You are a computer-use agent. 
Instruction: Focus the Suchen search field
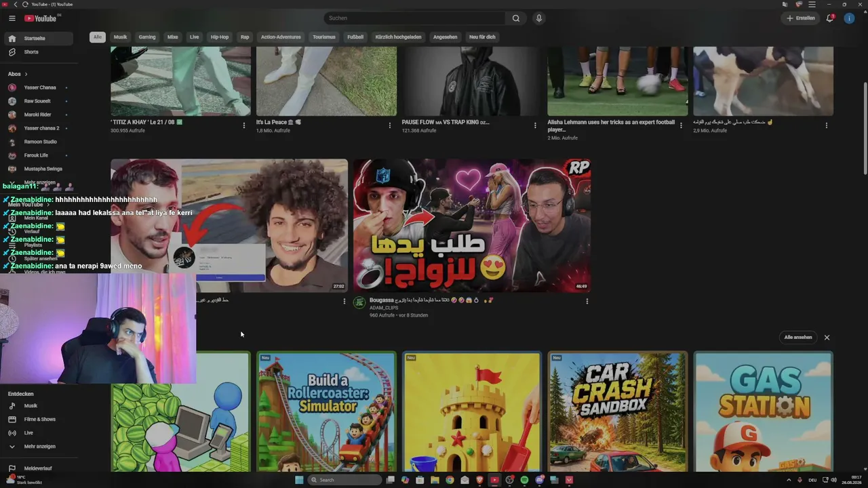[415, 18]
